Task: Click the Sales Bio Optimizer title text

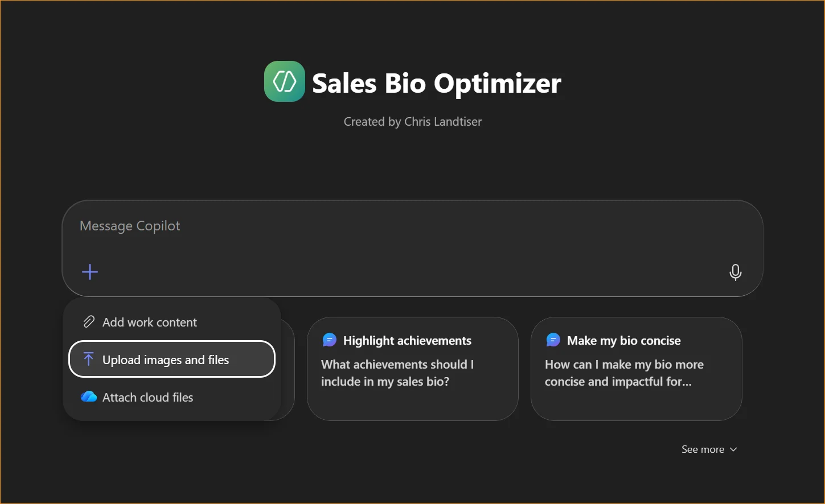Action: point(436,83)
